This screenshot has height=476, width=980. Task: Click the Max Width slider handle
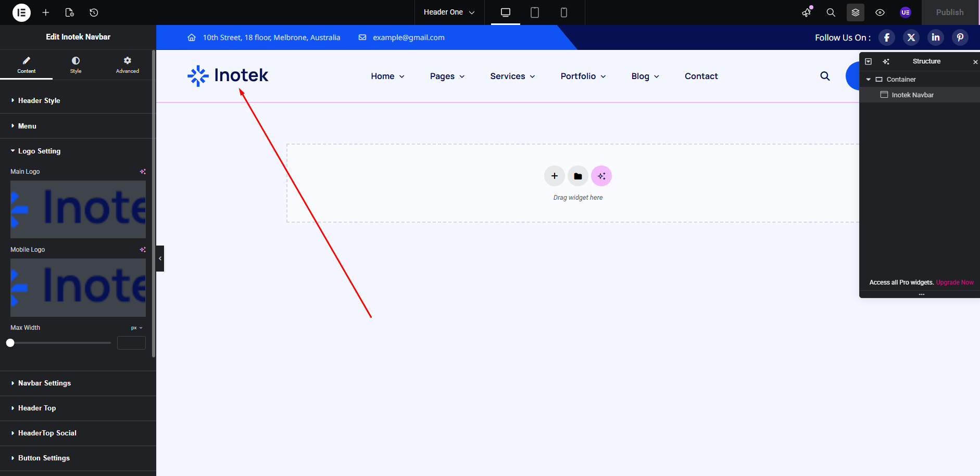click(10, 343)
